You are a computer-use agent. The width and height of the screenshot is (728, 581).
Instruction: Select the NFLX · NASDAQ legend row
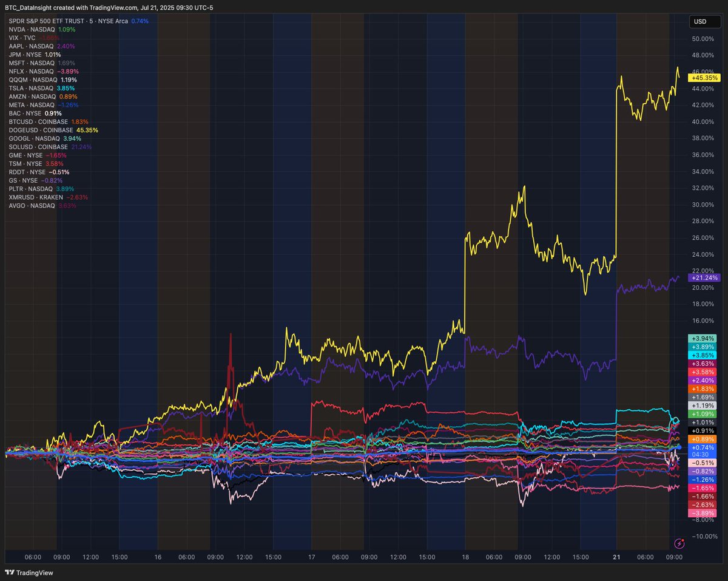point(44,72)
